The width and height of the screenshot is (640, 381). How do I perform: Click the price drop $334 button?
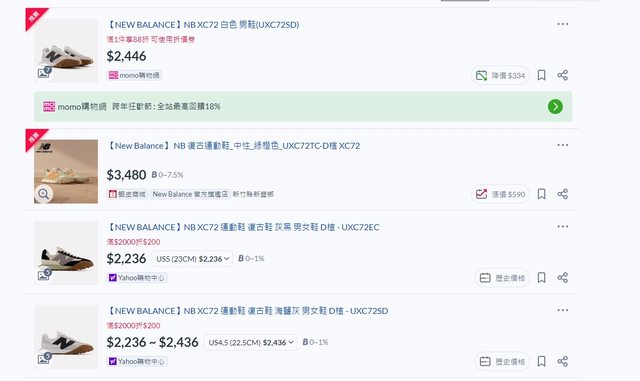(500, 76)
